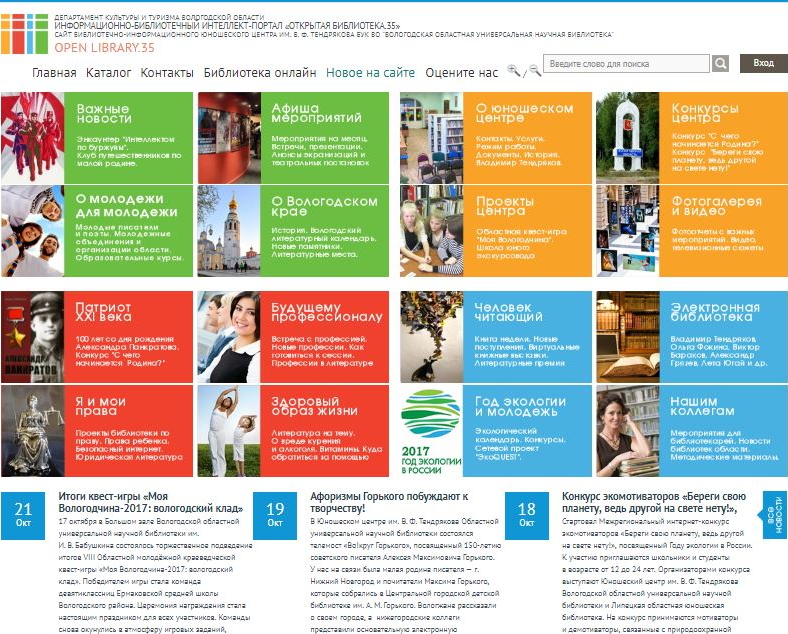Click the Проекты центра students thumbnail

coord(432,231)
